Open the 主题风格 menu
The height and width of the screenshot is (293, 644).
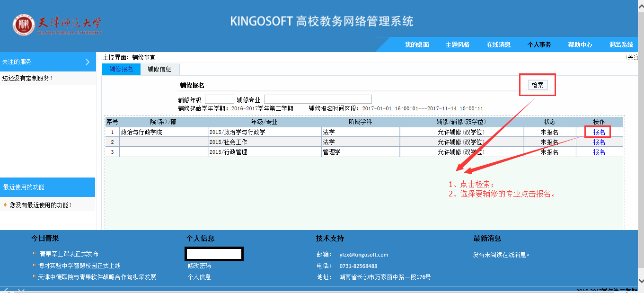[458, 45]
